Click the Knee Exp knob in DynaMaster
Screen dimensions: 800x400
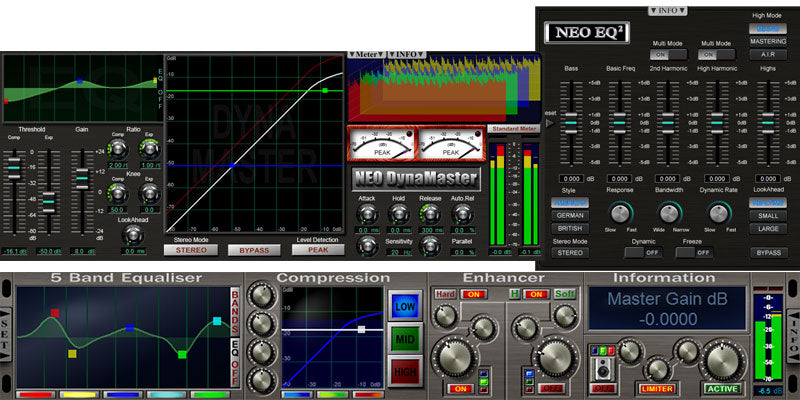click(149, 194)
